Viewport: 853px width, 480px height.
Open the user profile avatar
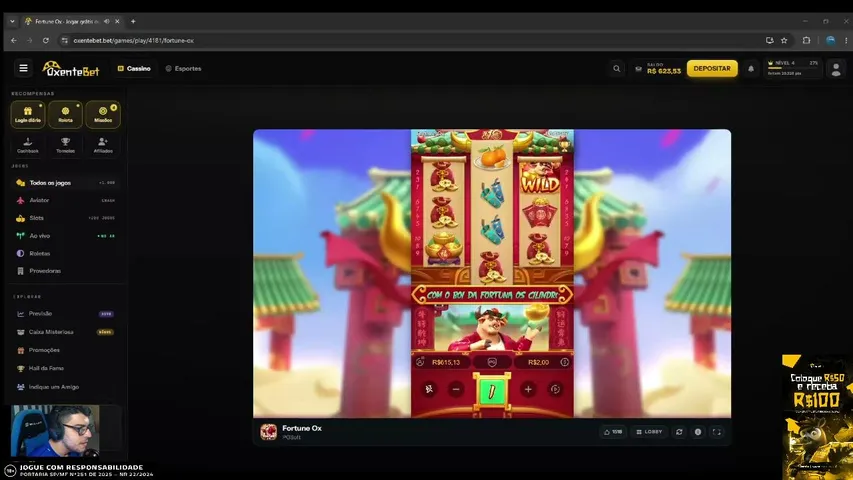(x=836, y=69)
